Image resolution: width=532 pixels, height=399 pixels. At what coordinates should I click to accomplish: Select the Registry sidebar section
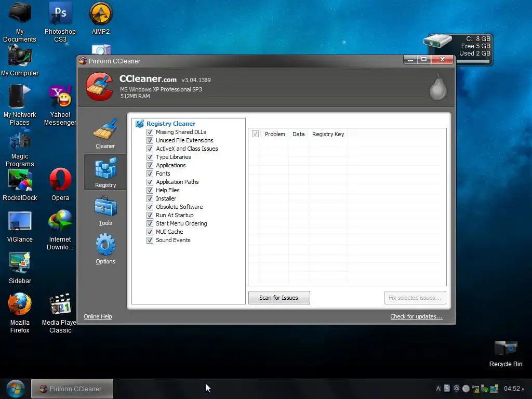[x=105, y=172]
